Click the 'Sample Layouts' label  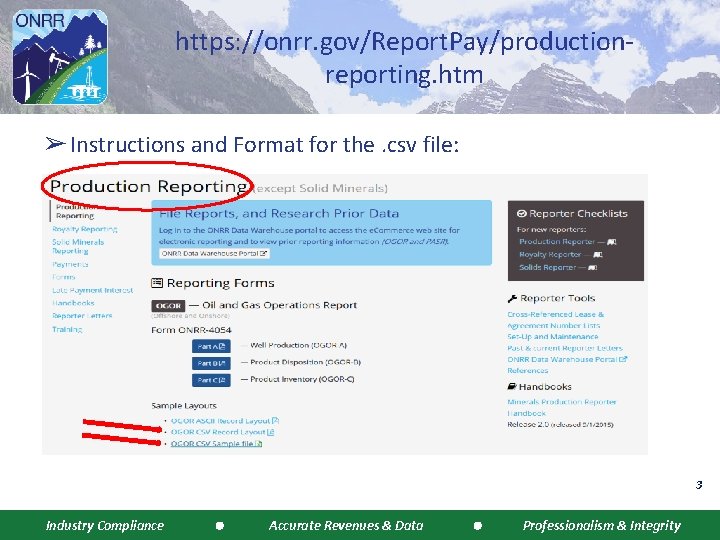(x=184, y=406)
